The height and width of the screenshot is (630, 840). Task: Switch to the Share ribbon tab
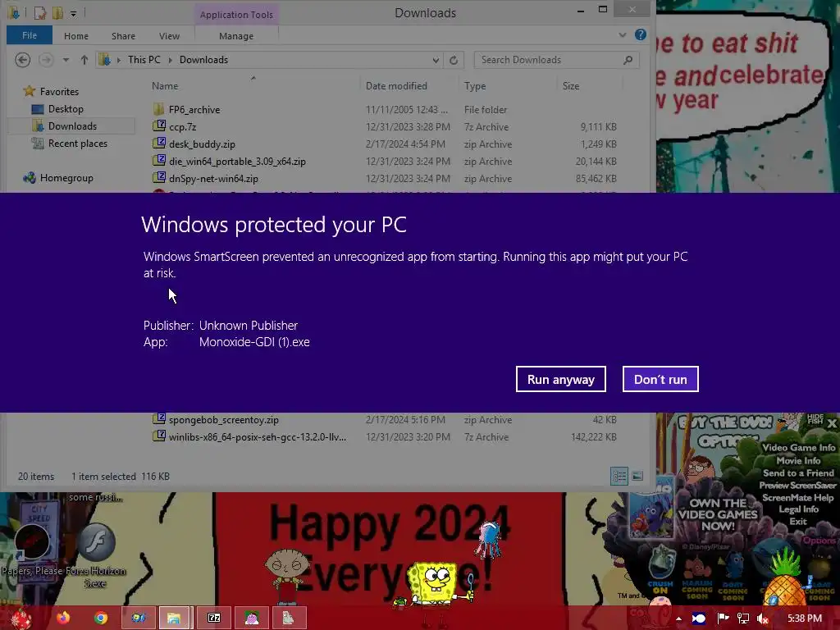tap(123, 36)
